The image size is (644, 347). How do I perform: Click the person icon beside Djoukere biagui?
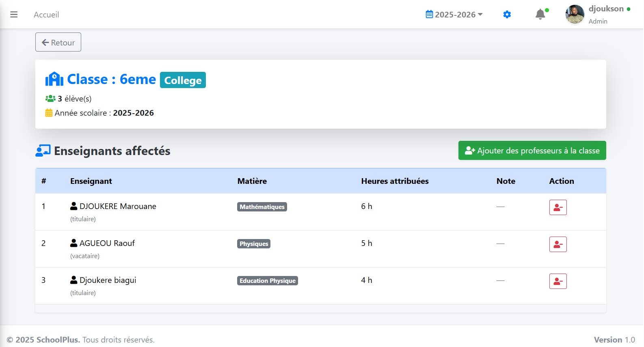pyautogui.click(x=73, y=280)
